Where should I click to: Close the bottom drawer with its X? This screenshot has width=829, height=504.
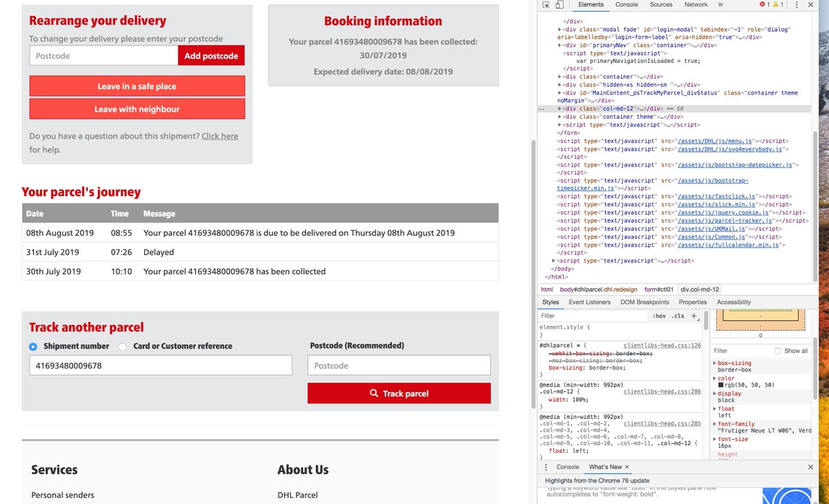coord(810,467)
